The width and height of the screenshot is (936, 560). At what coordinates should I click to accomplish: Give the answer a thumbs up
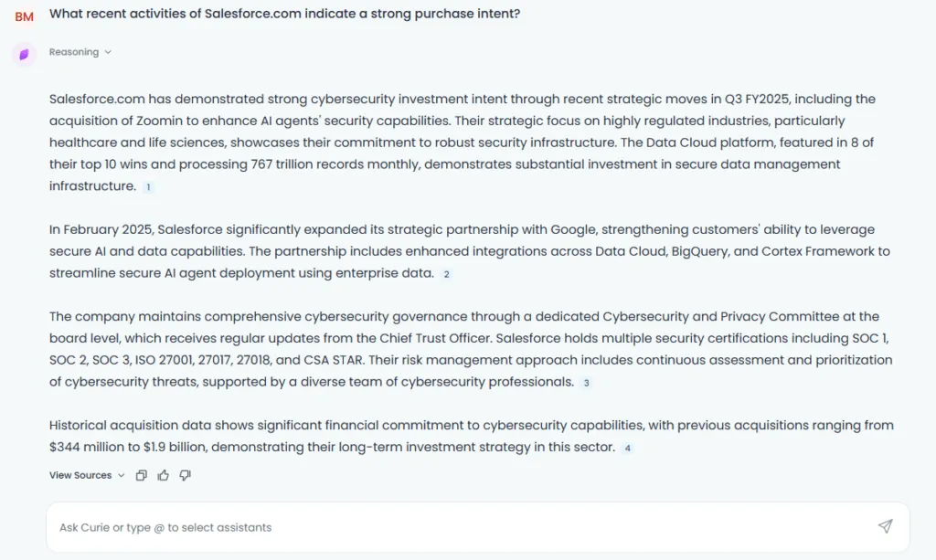point(163,475)
